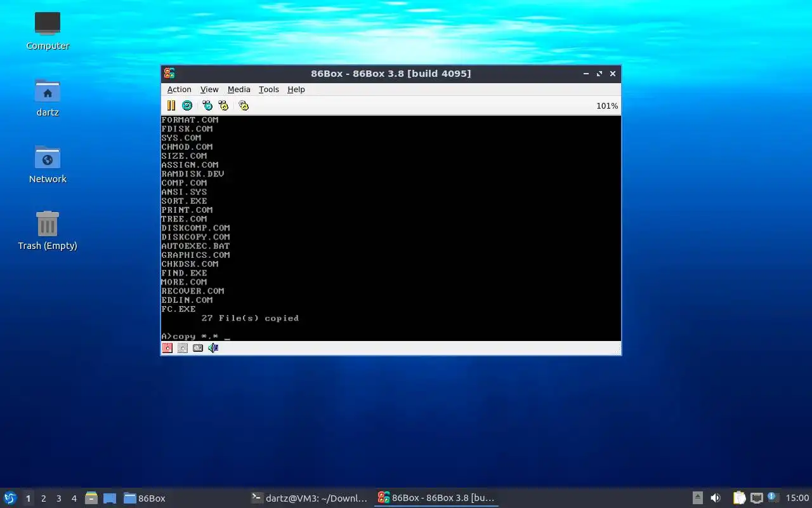Minimize the 86Box window
Viewport: 812px width, 508px height.
[586, 74]
